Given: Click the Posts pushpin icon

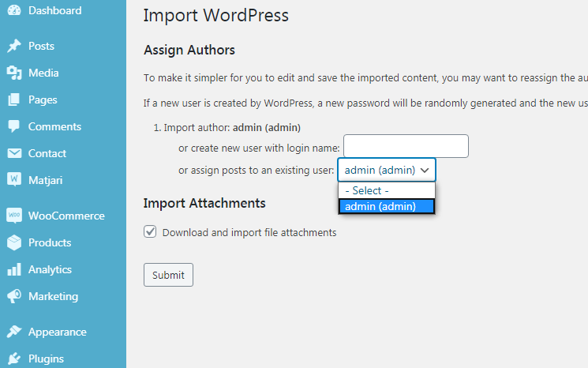Looking at the screenshot, I should click(14, 46).
